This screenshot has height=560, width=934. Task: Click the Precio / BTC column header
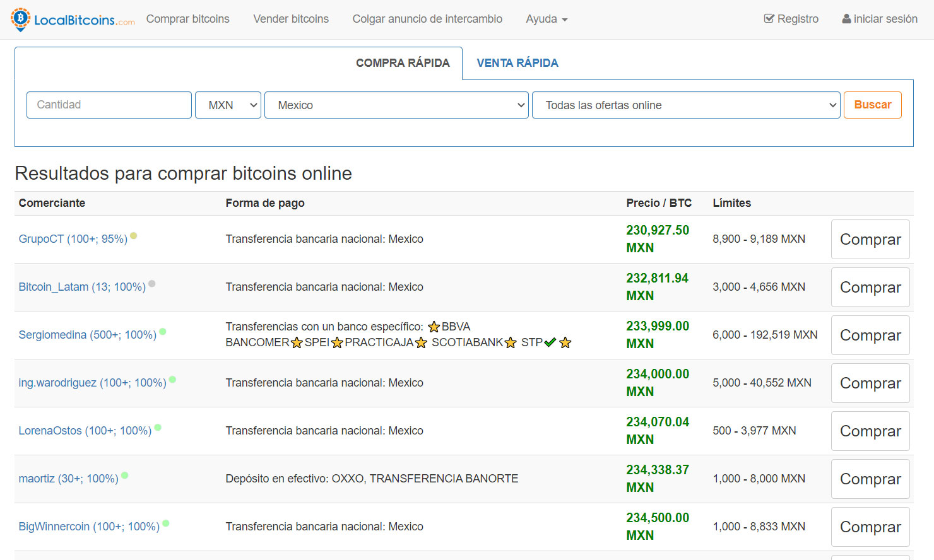[659, 203]
